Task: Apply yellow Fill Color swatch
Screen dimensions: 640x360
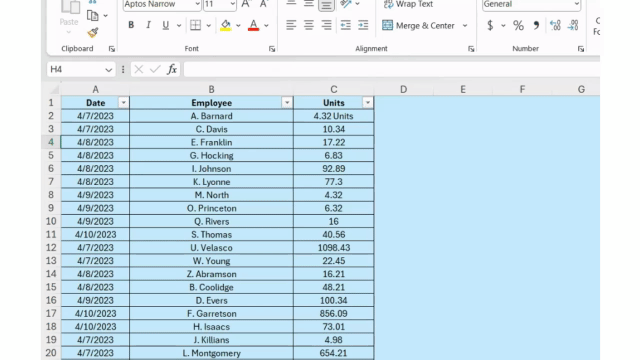Action: (225, 25)
